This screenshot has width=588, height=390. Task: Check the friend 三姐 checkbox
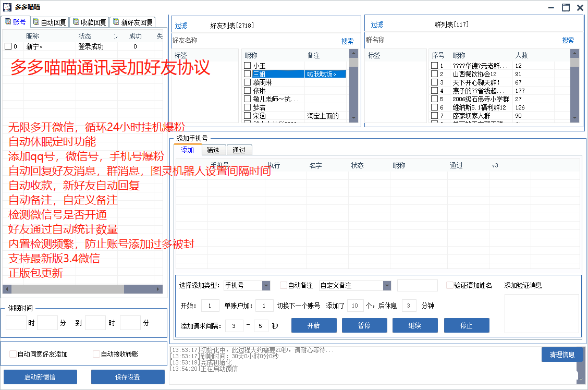pyautogui.click(x=247, y=74)
